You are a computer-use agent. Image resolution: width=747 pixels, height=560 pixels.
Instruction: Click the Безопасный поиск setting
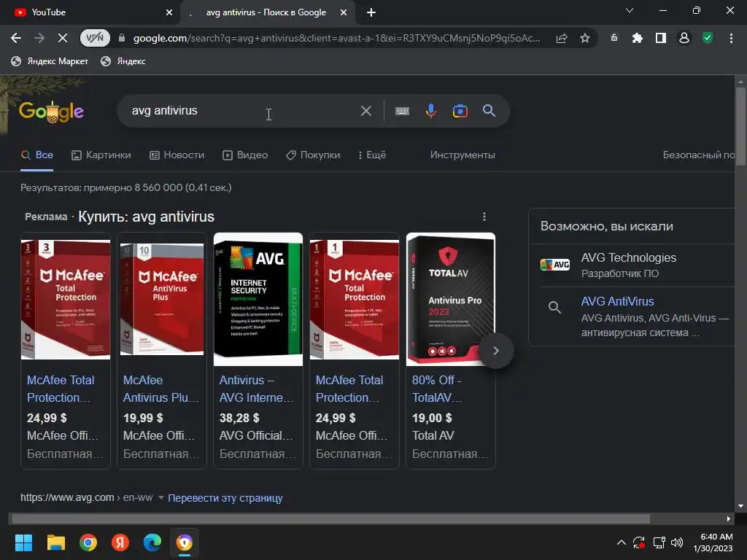(x=698, y=155)
